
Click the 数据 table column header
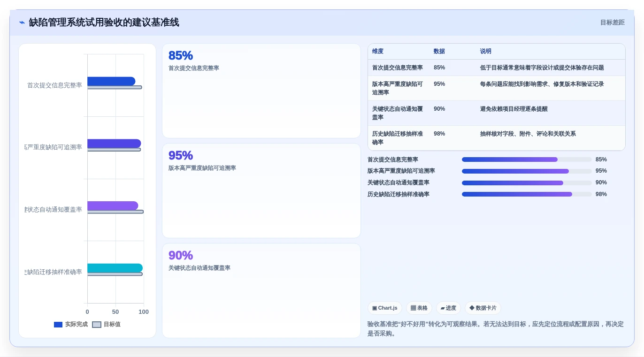[x=439, y=51]
